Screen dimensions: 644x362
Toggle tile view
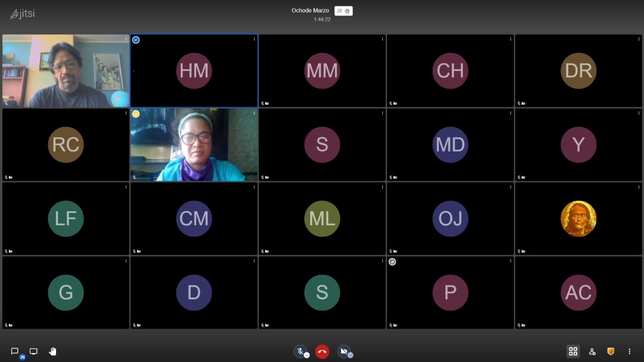click(573, 351)
